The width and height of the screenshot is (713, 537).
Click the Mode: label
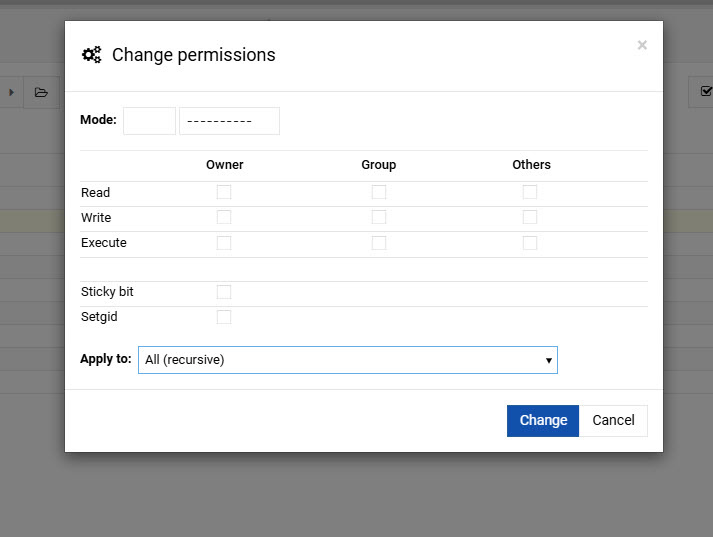pyautogui.click(x=98, y=120)
